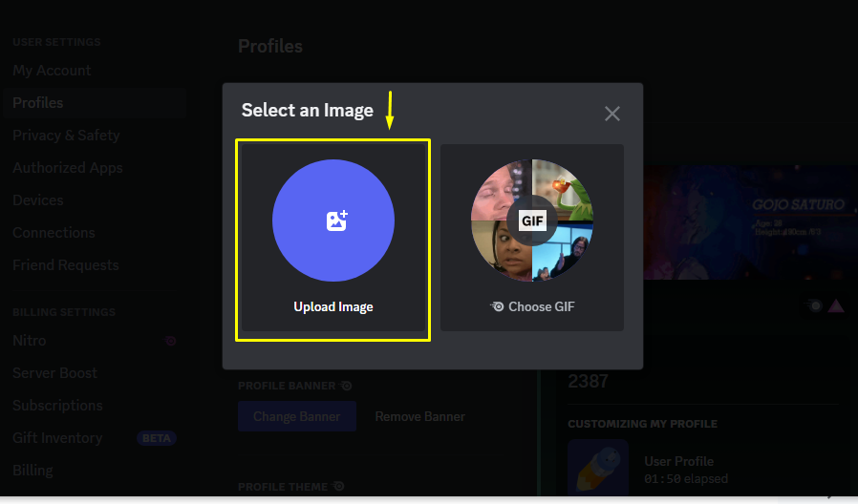The width and height of the screenshot is (858, 504).
Task: Open Privacy & Safety settings
Action: (66, 135)
